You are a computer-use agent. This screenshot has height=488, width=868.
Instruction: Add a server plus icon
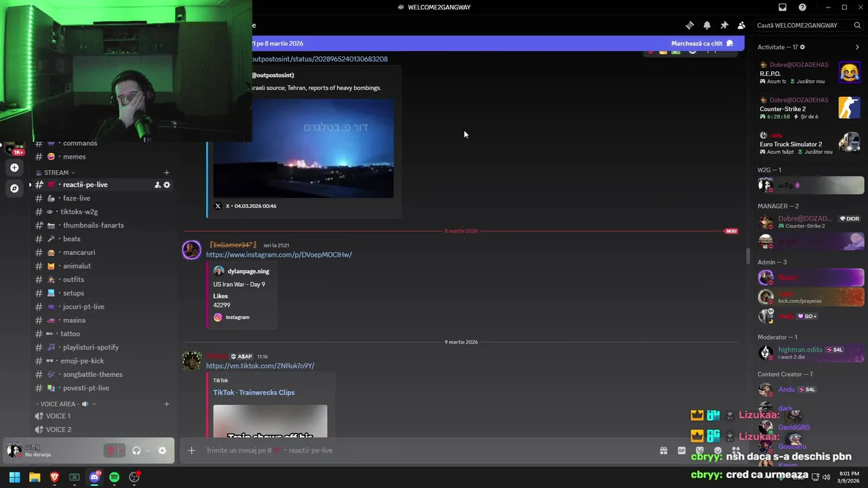coord(14,167)
